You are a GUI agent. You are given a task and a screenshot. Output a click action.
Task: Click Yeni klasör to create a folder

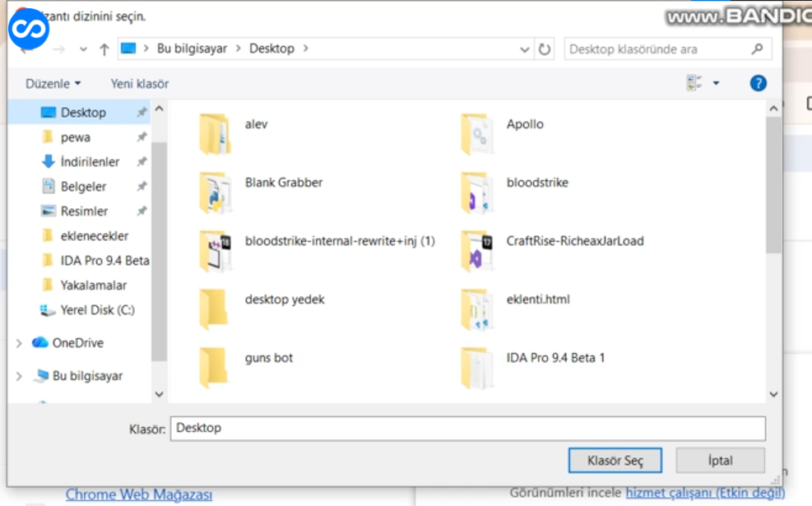click(x=140, y=83)
